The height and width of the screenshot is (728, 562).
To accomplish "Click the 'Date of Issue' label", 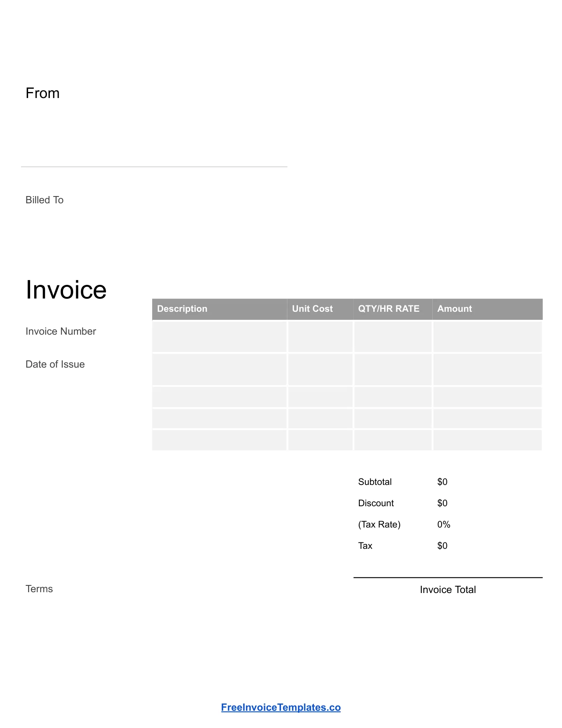I will click(x=55, y=364).
